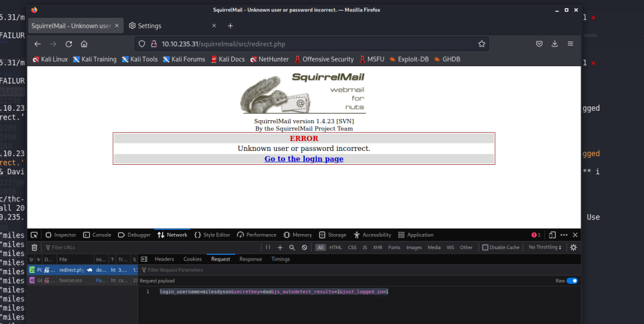This screenshot has height=324, width=644.
Task: Open network search magnifier
Action: point(292,247)
